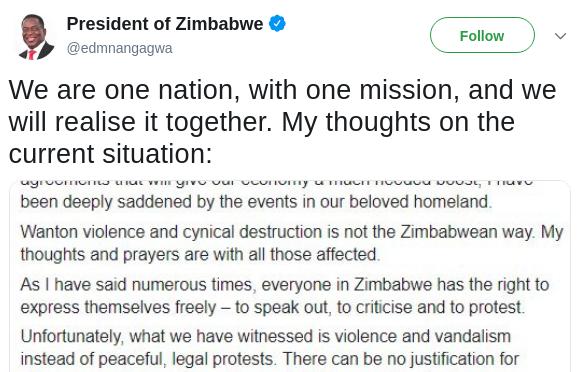
Task: Click the tweet line 'We are one nation'
Action: click(x=282, y=90)
